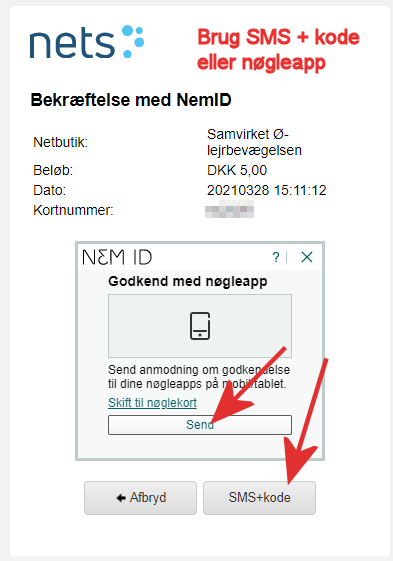Viewport: 393px width, 561px height.
Task: Click the Send anmodning om godkendelse text
Action: click(x=199, y=376)
